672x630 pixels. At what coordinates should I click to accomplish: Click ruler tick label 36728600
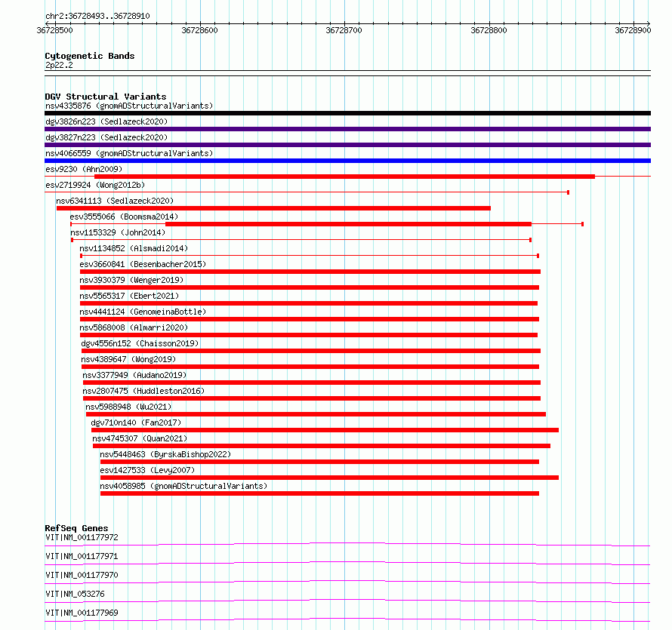pyautogui.click(x=200, y=30)
